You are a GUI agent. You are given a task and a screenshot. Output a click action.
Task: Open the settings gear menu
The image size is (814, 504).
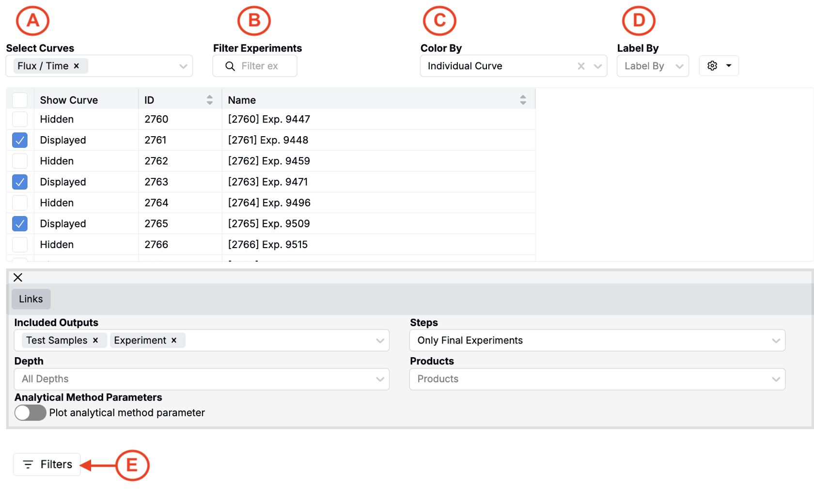(719, 66)
